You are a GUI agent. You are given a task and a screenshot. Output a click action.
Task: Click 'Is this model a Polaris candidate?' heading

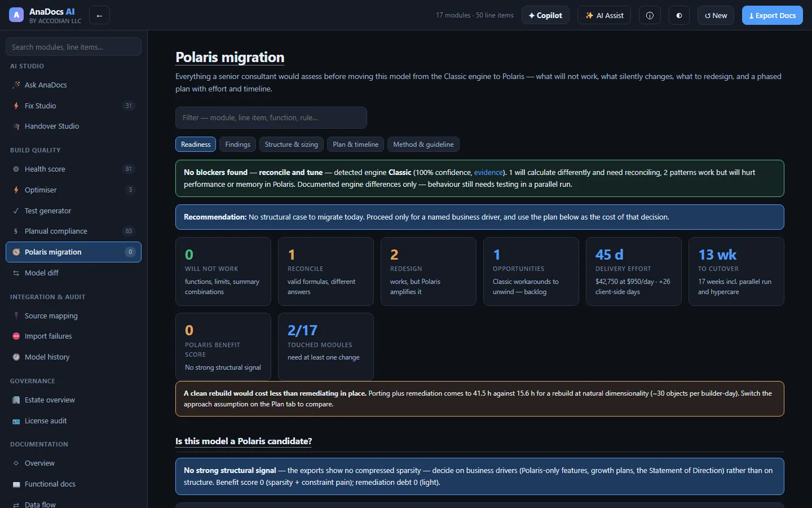[x=244, y=441]
